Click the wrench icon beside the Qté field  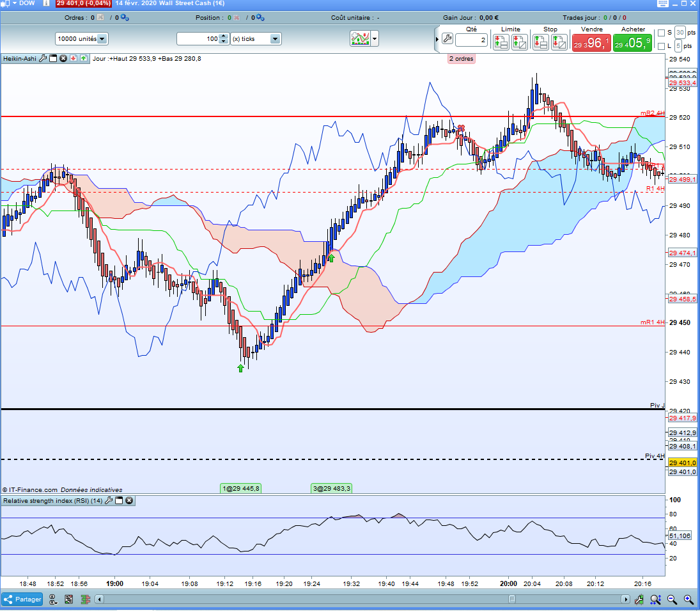tap(447, 40)
